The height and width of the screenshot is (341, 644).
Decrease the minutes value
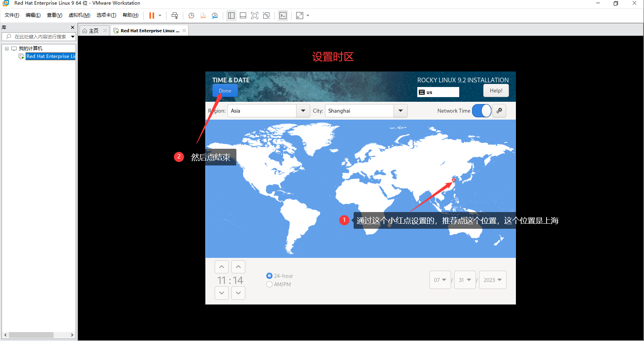click(238, 293)
